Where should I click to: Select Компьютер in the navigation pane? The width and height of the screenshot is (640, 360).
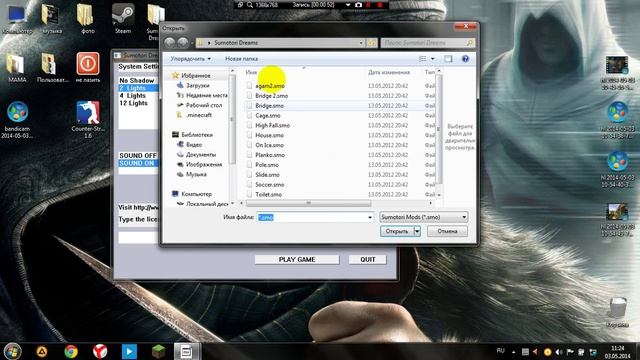tap(192, 194)
